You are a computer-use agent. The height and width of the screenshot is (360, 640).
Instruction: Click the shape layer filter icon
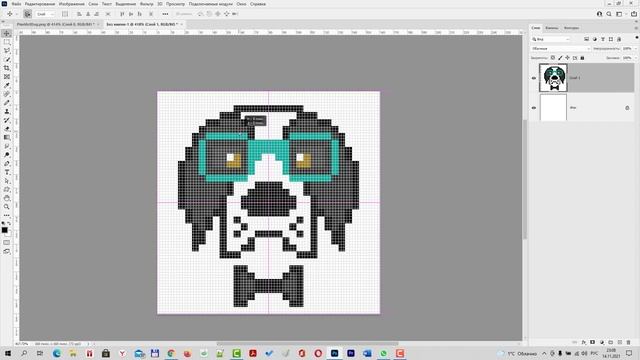pyautogui.click(x=611, y=39)
